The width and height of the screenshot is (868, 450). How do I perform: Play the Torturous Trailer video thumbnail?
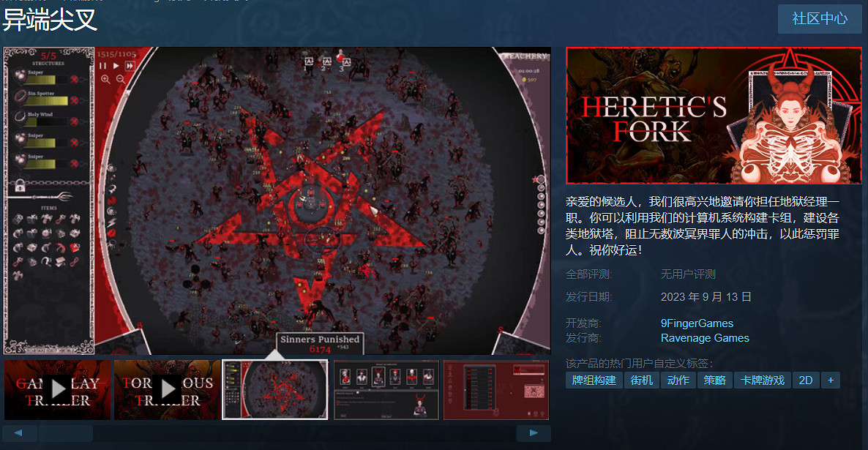coord(168,389)
